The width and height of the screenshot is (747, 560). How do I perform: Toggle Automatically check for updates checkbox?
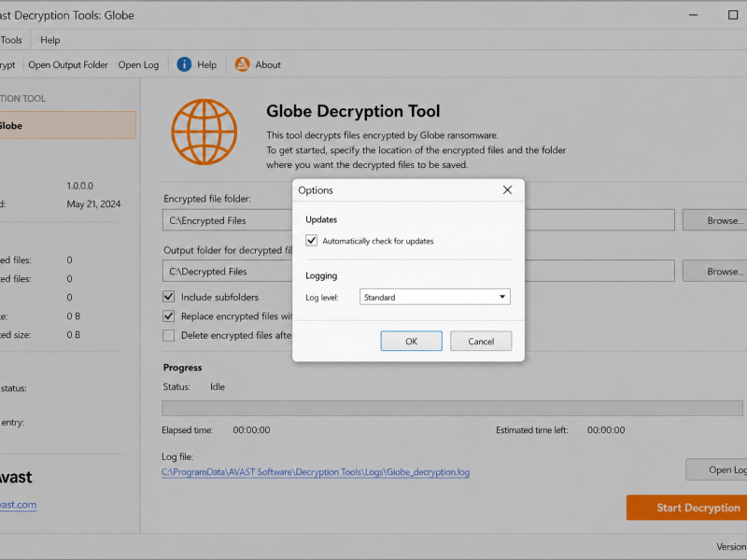tap(312, 241)
